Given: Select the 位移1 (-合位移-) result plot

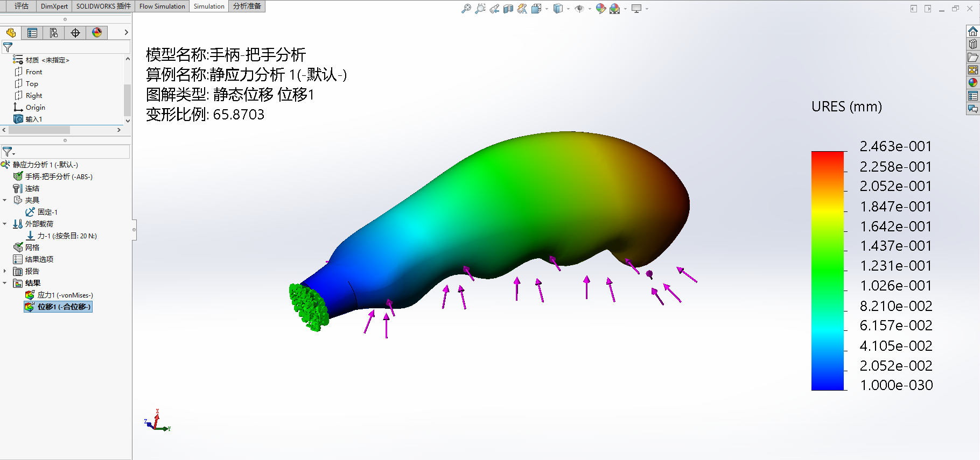Looking at the screenshot, I should coord(58,307).
